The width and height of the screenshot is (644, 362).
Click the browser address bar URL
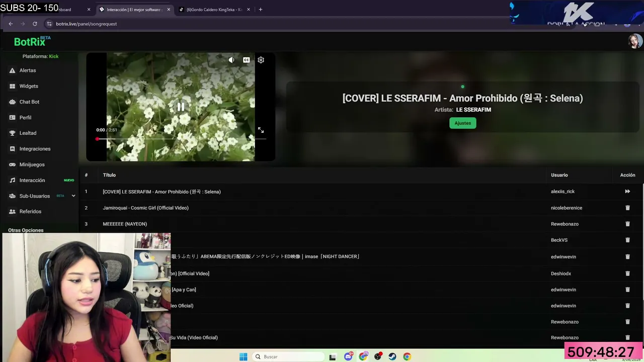pos(87,24)
